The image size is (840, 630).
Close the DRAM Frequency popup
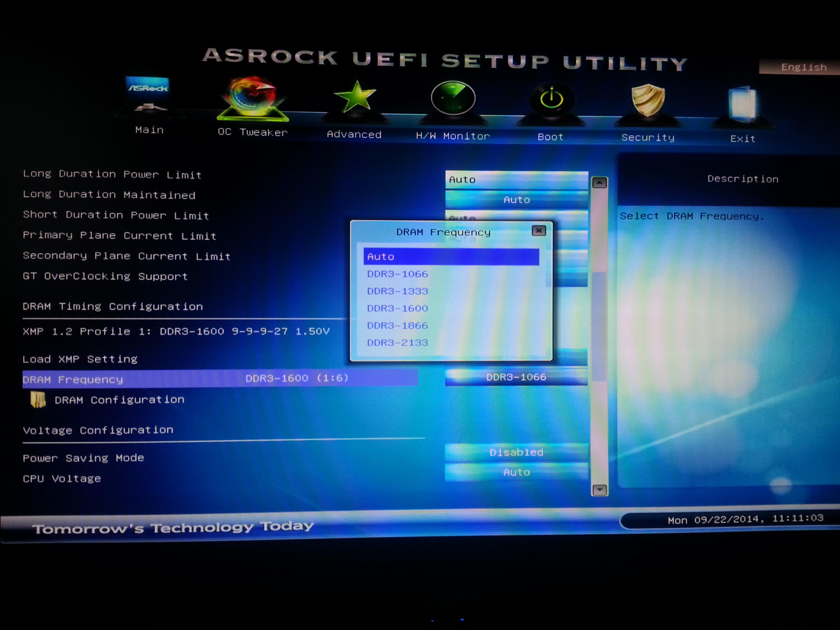[539, 230]
